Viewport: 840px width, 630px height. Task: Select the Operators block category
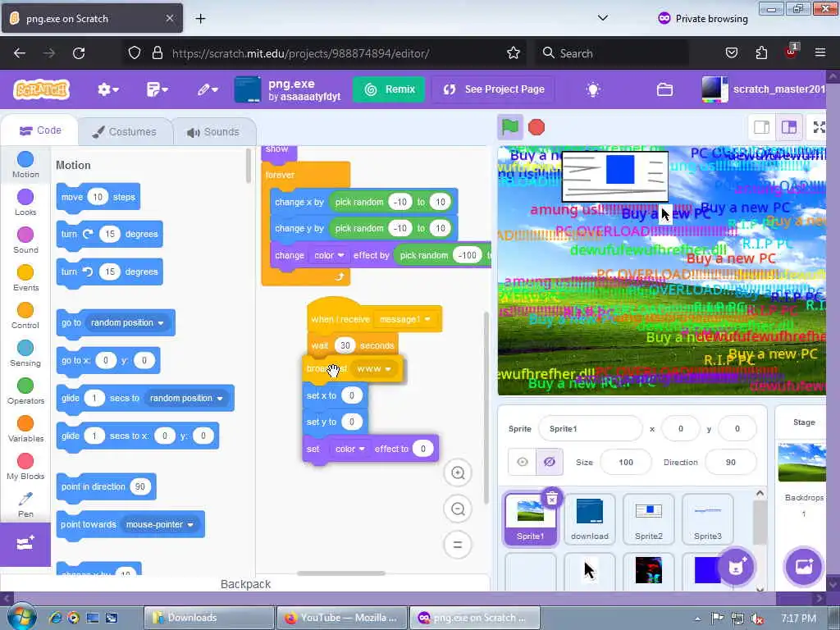pyautogui.click(x=25, y=391)
